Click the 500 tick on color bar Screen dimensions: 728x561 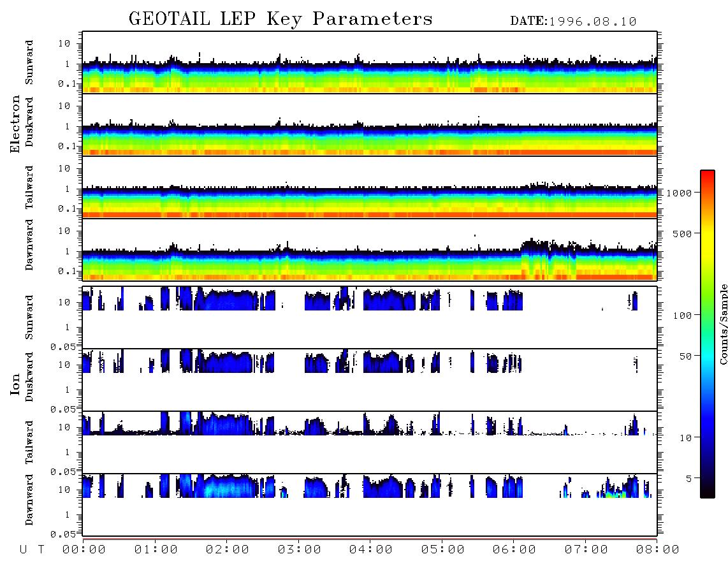pyautogui.click(x=682, y=233)
